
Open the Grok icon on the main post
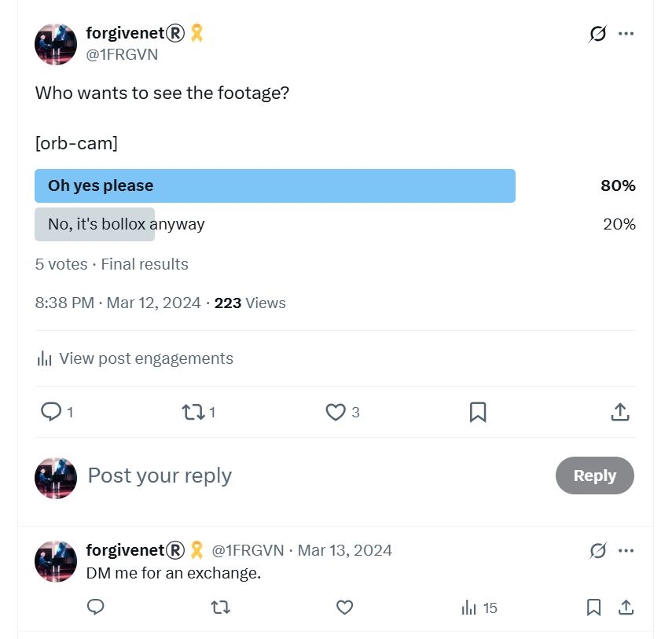pyautogui.click(x=598, y=34)
